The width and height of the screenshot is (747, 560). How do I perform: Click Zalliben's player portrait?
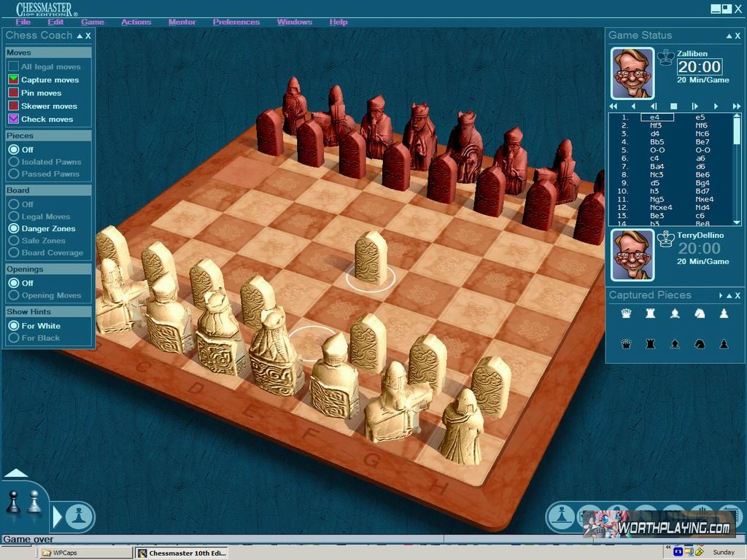[x=632, y=73]
